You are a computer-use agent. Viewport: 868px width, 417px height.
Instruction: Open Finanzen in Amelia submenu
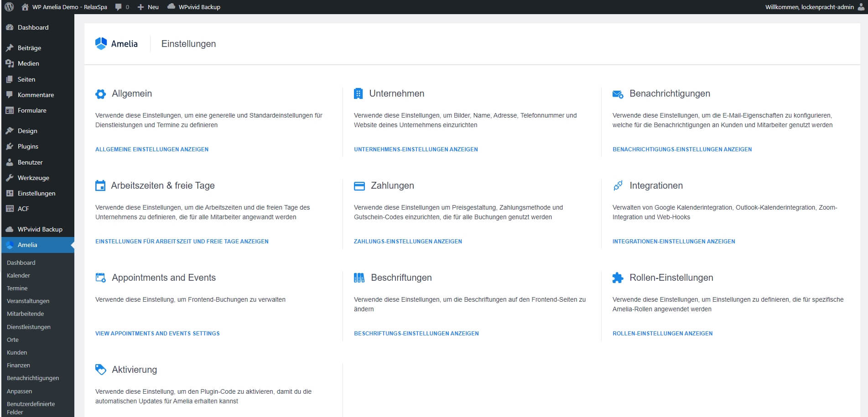tap(18, 365)
